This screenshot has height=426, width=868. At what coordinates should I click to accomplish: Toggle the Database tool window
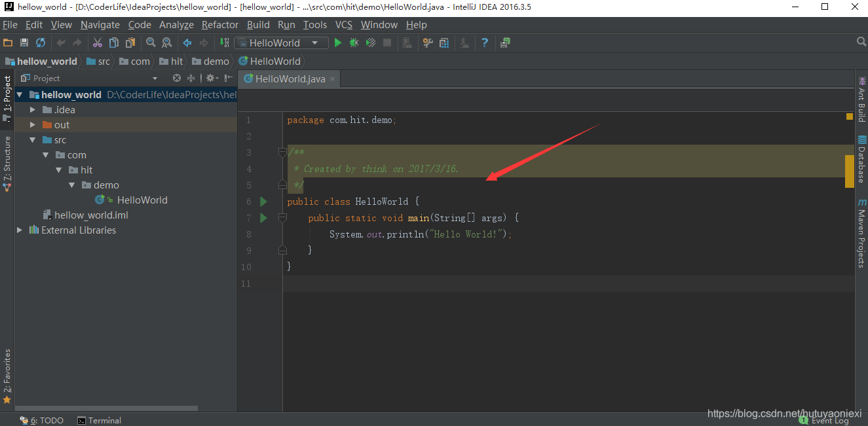tap(861, 160)
